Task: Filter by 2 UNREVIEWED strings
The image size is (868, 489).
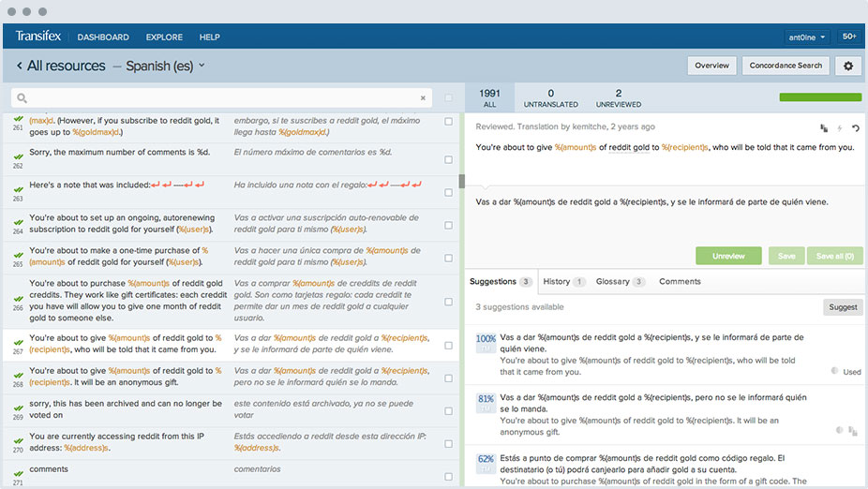Action: click(619, 98)
